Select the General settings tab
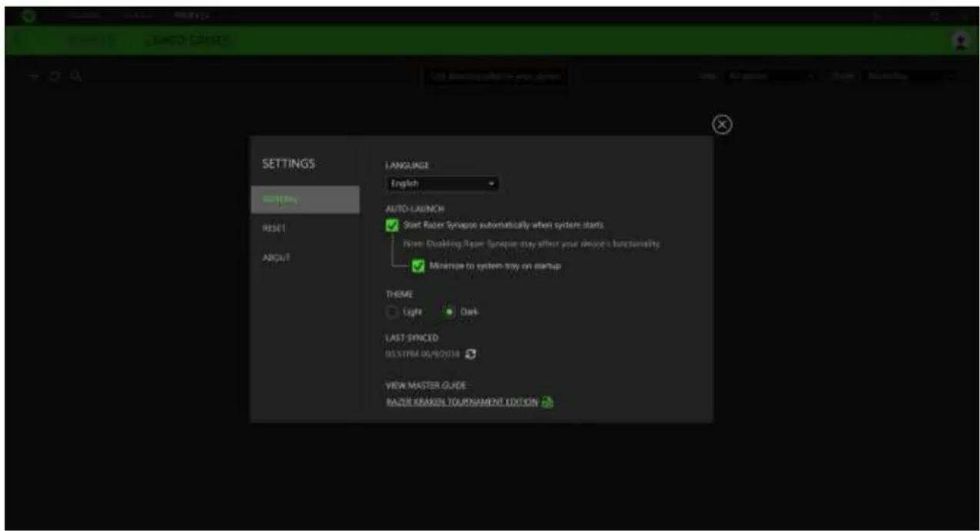The image size is (980, 531). [305, 199]
